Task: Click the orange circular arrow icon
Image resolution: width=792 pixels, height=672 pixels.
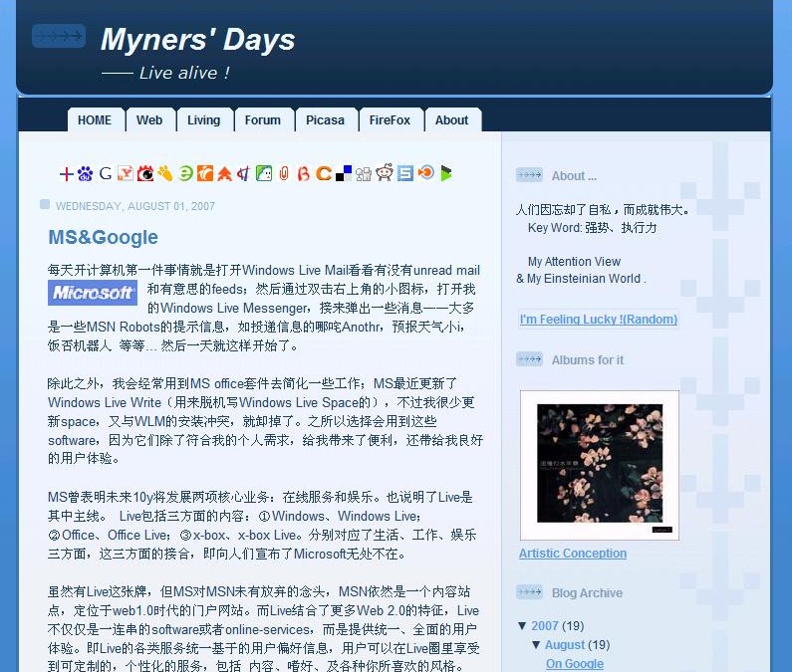Action: 425,172
